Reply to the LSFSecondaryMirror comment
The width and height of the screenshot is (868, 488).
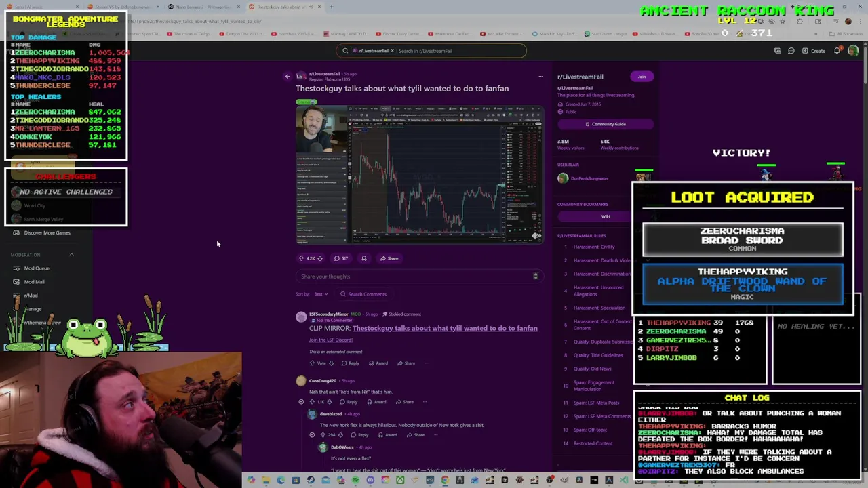(x=350, y=363)
